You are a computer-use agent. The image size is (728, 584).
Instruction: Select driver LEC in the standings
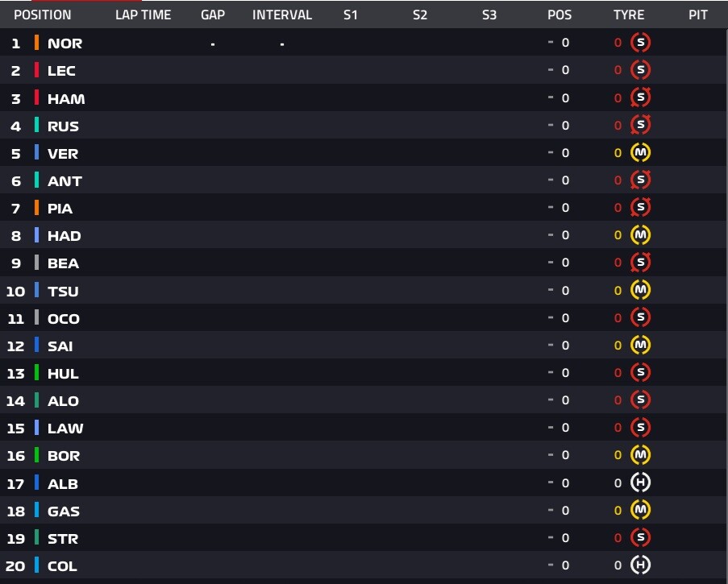pos(61,71)
